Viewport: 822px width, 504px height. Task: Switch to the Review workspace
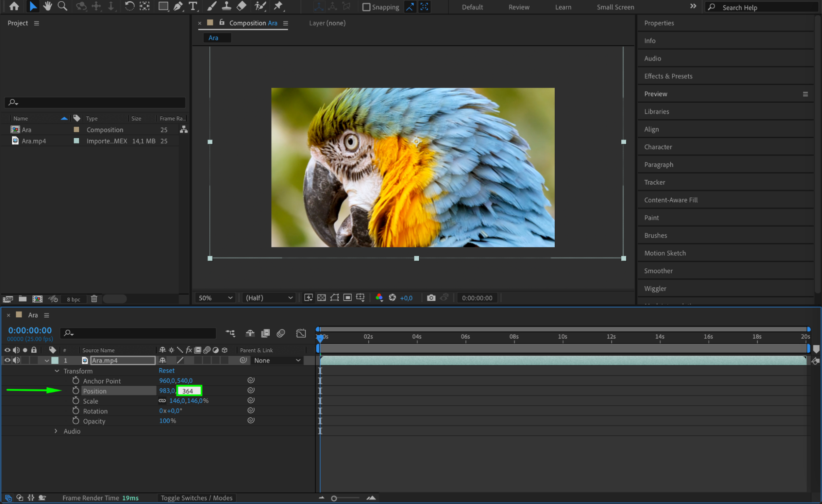click(x=519, y=7)
